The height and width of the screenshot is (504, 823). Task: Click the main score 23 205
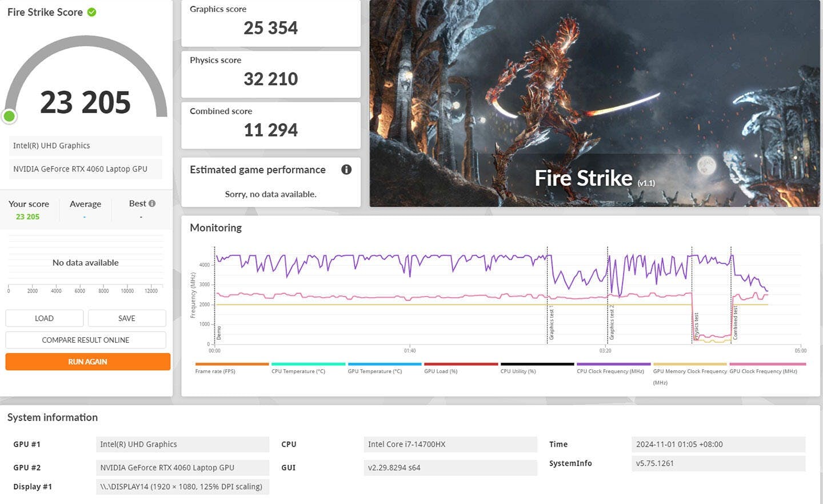[x=85, y=103]
